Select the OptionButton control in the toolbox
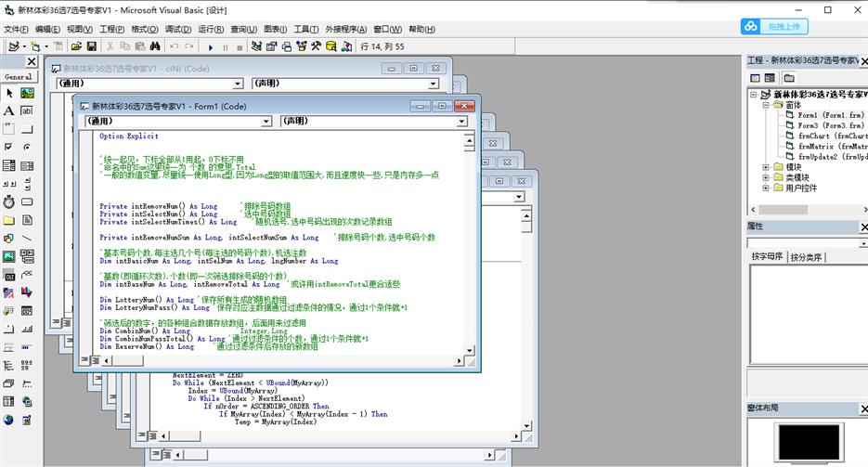This screenshot has height=467, width=868. pyautogui.click(x=27, y=148)
